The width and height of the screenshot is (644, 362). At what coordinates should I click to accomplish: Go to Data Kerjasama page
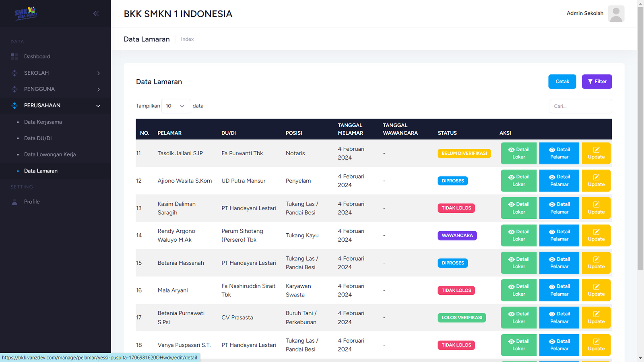click(43, 122)
